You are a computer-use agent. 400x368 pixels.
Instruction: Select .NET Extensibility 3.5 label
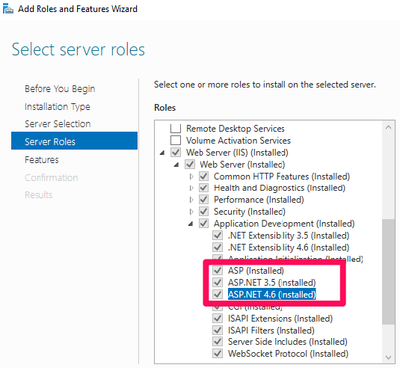289,235
